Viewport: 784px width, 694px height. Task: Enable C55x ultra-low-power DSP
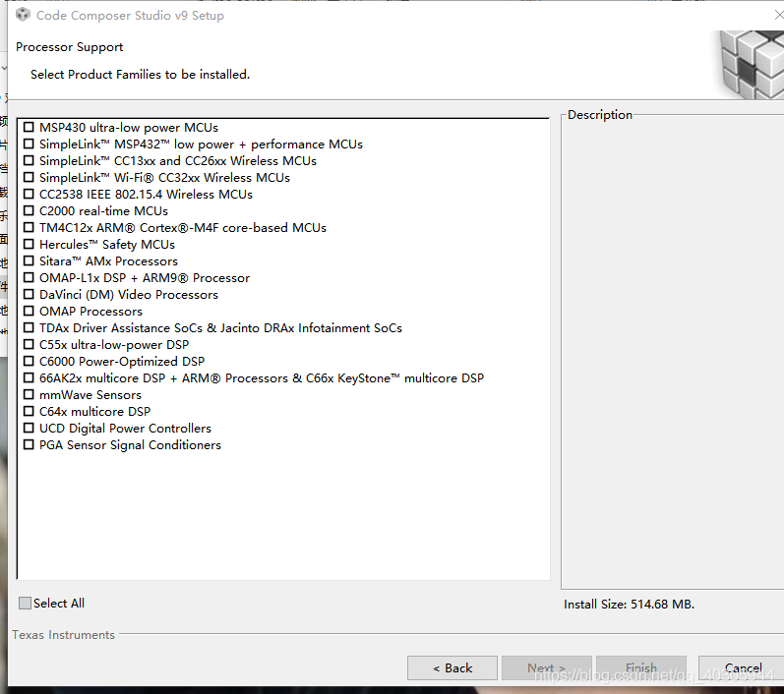29,344
